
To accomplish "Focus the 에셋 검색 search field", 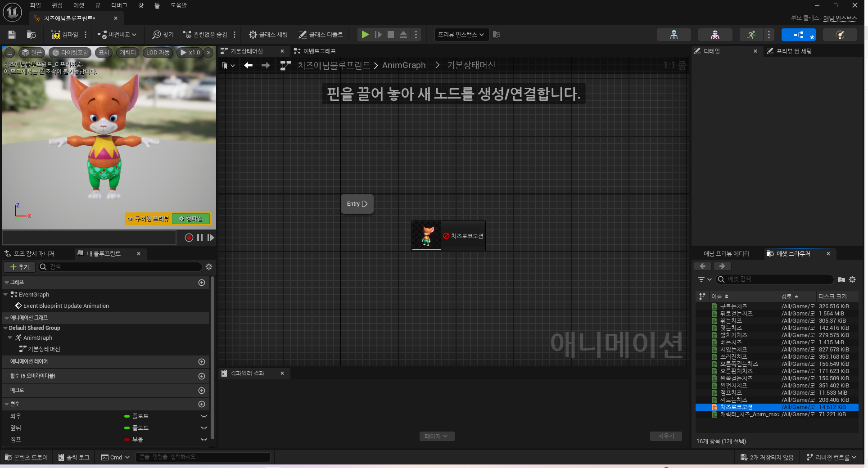I will point(774,279).
